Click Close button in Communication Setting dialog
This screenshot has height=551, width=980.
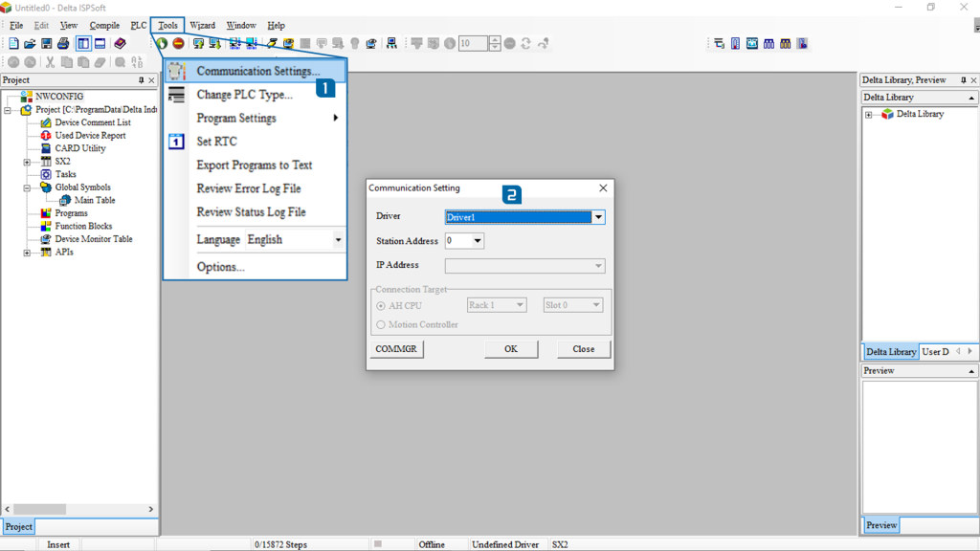583,349
